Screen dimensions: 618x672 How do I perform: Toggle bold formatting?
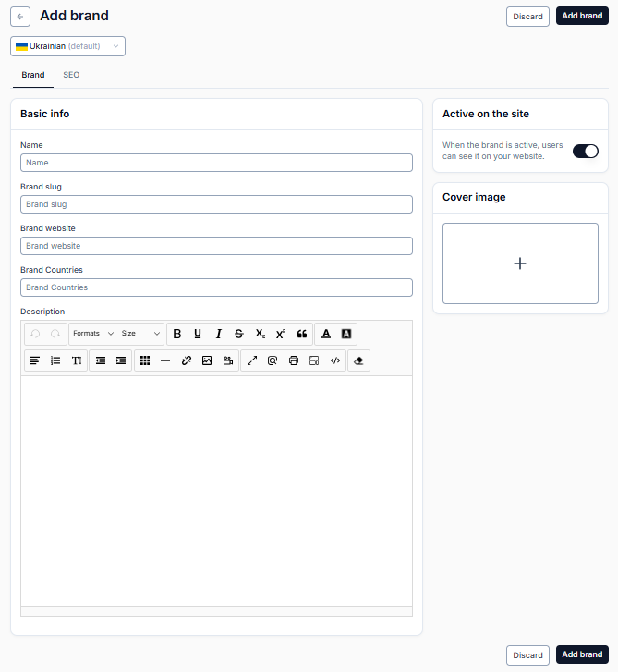click(176, 334)
